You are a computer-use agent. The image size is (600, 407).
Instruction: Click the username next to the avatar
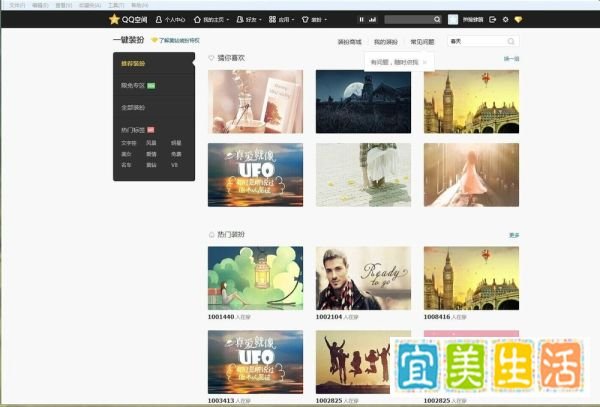(473, 20)
